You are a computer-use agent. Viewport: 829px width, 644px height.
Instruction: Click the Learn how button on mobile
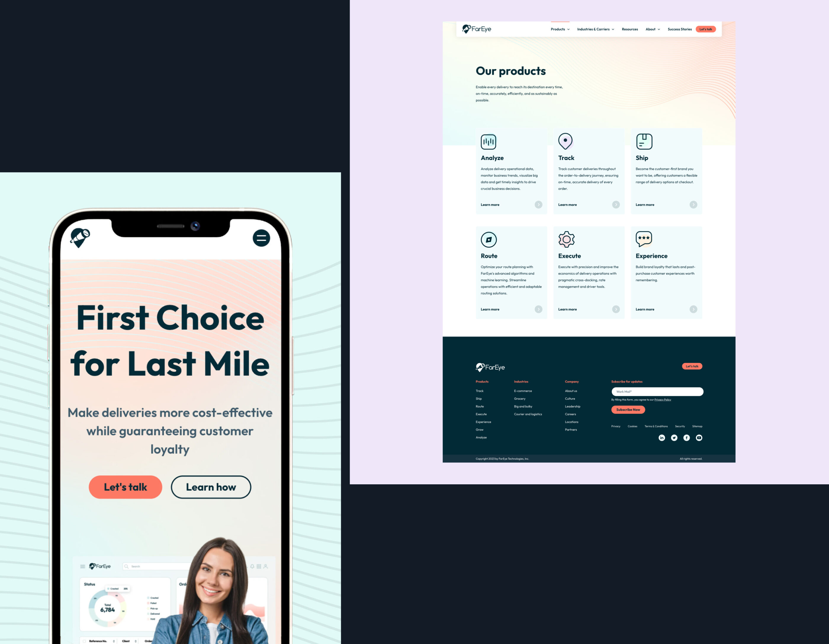click(x=211, y=486)
